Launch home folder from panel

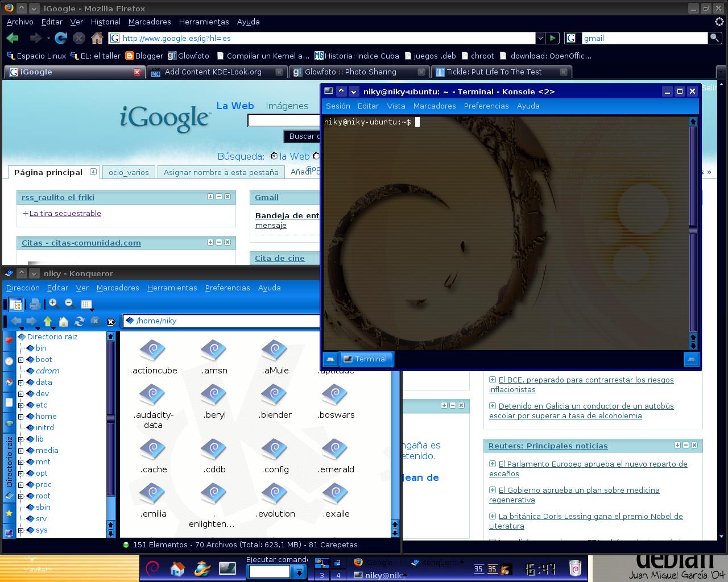(177, 568)
